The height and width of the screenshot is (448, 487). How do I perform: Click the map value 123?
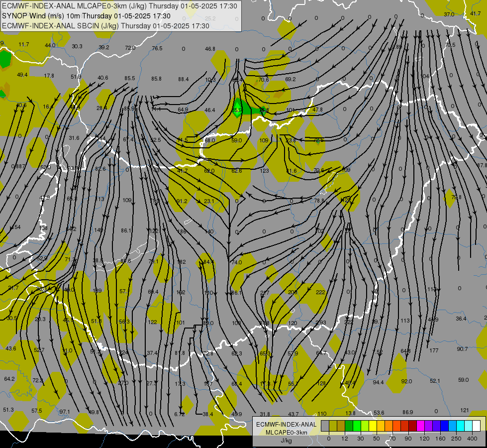pyautogui.click(x=264, y=171)
